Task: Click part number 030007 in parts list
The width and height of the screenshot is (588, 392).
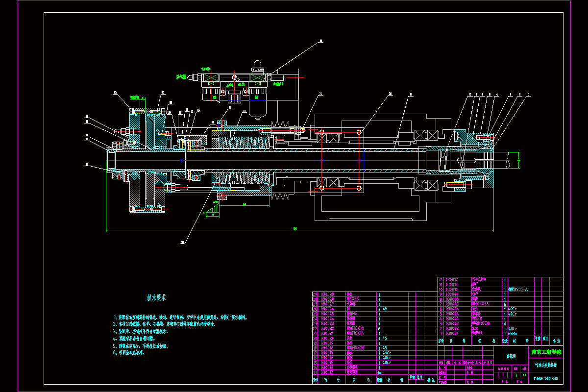Action: 452,304
